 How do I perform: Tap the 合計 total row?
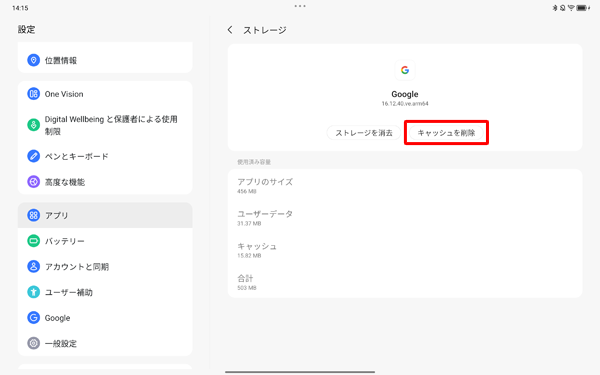pyautogui.click(x=405, y=282)
